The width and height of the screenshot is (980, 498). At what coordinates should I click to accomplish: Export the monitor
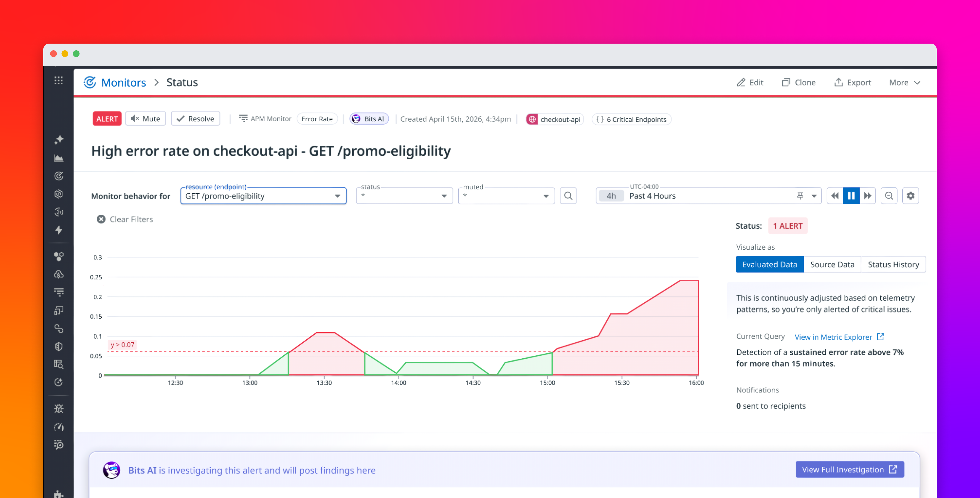click(853, 83)
